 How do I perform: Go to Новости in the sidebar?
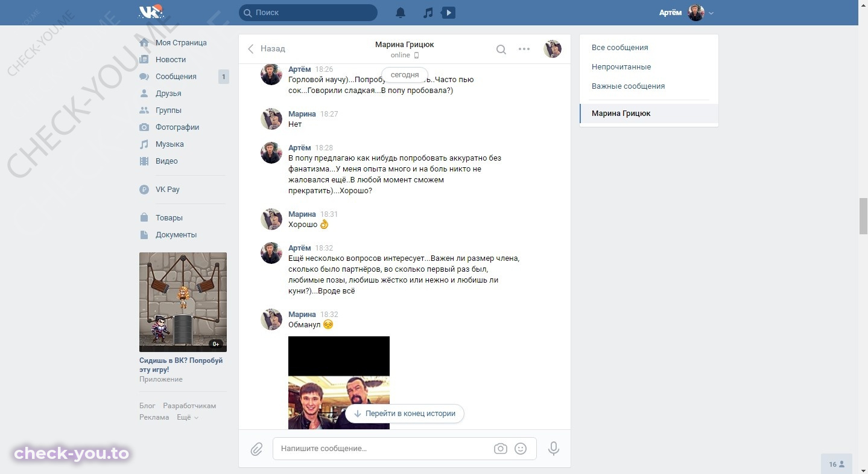[x=171, y=60]
